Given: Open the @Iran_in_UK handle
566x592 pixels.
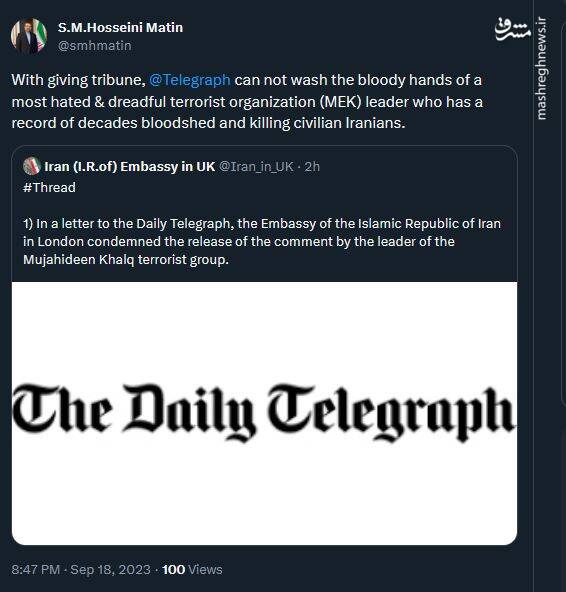Looking at the screenshot, I should point(256,166).
